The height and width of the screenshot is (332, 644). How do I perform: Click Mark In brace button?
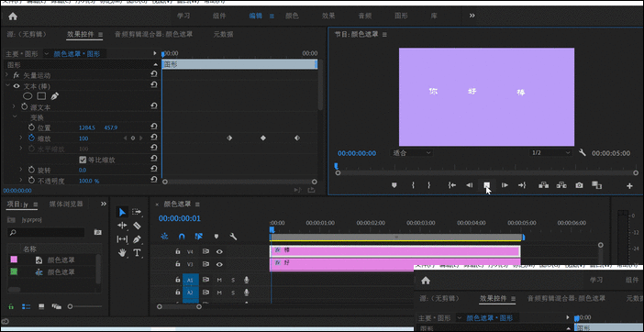click(413, 185)
